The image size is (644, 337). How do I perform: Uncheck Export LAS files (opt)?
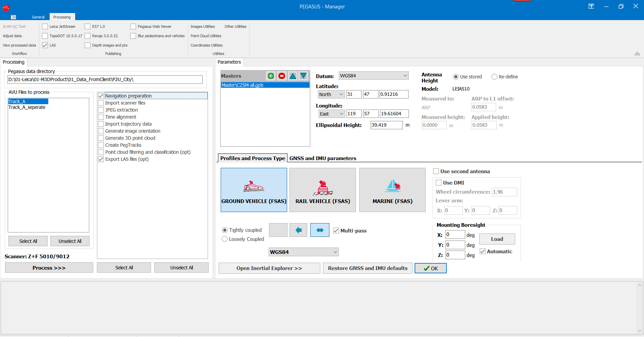(101, 159)
